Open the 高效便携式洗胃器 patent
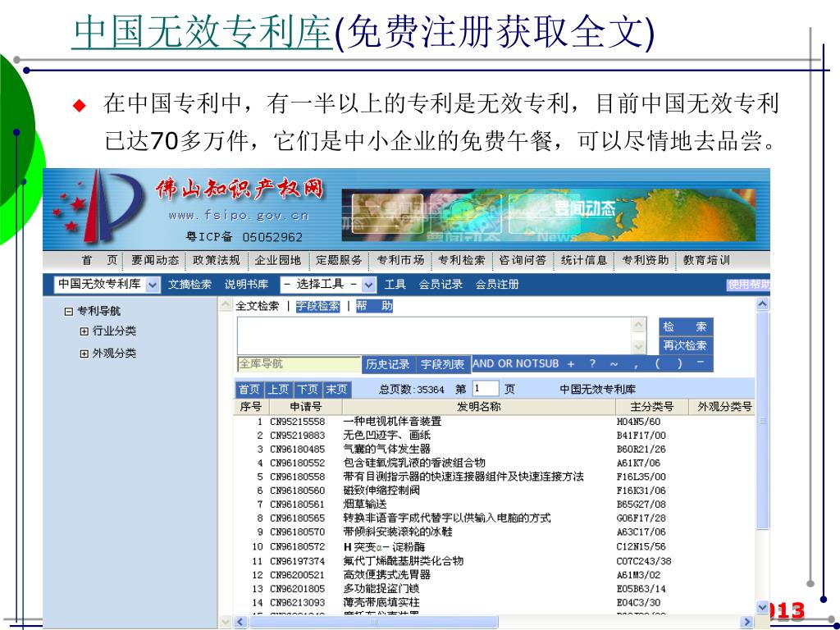The width and height of the screenshot is (840, 630). 386,575
